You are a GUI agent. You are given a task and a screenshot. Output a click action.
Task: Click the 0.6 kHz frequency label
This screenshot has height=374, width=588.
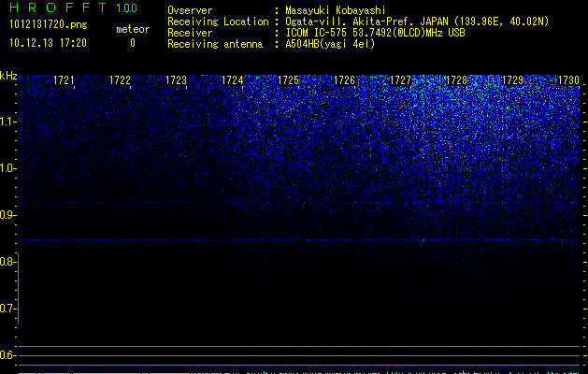[x=7, y=355]
